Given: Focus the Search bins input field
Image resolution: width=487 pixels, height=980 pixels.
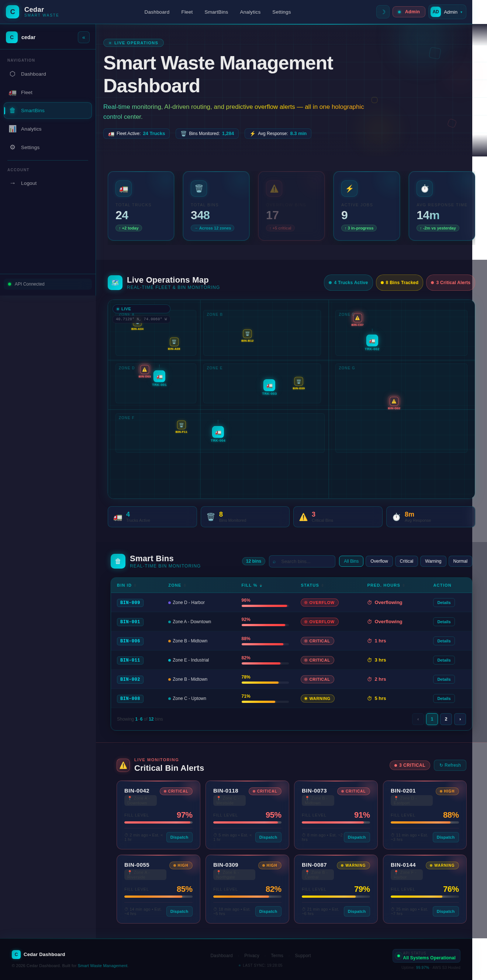Looking at the screenshot, I should click(x=302, y=562).
